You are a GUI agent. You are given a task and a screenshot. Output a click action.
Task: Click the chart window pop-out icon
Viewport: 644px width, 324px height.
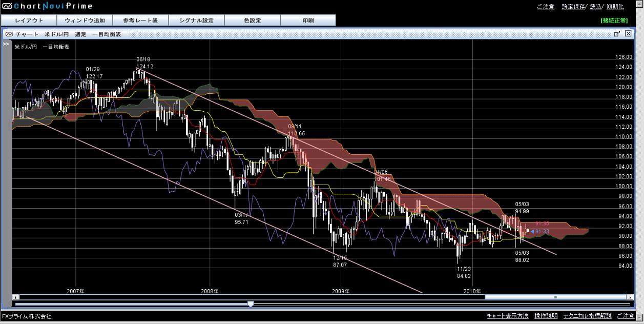(x=617, y=34)
